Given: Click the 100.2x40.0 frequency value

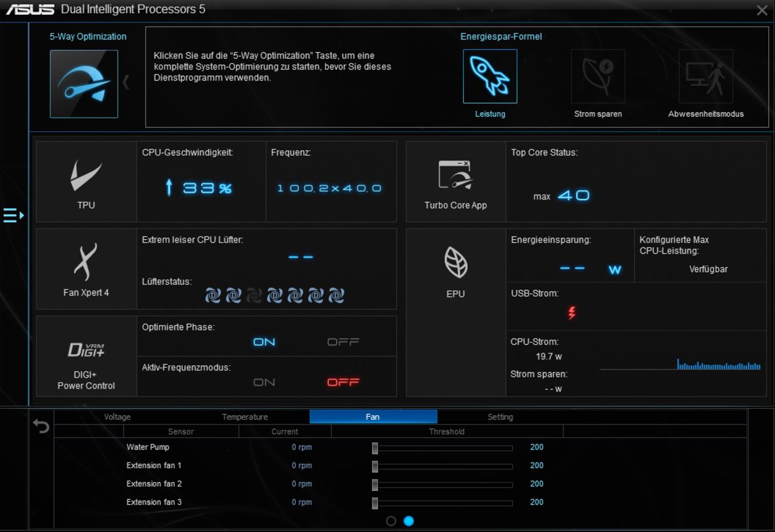Looking at the screenshot, I should click(329, 188).
